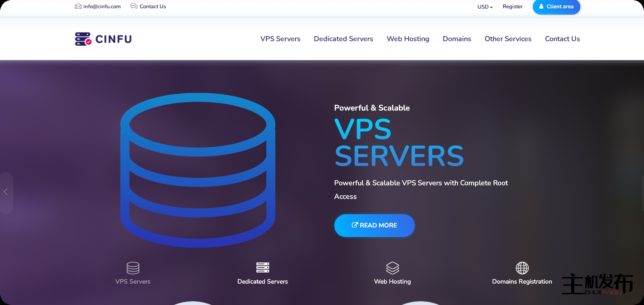This screenshot has height=305, width=644.
Task: Click Contact Us in the main navigation
Action: tap(562, 39)
